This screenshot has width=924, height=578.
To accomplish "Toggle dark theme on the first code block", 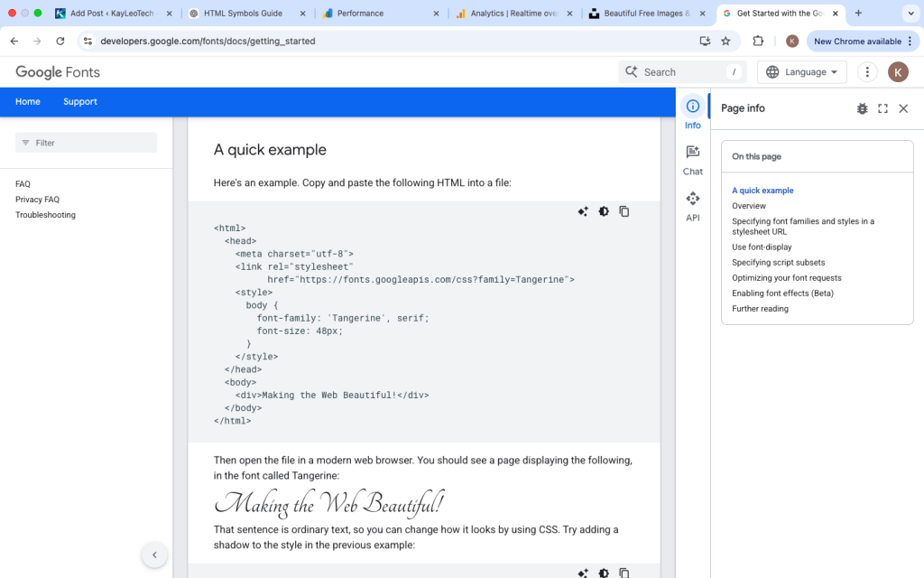I will (604, 211).
